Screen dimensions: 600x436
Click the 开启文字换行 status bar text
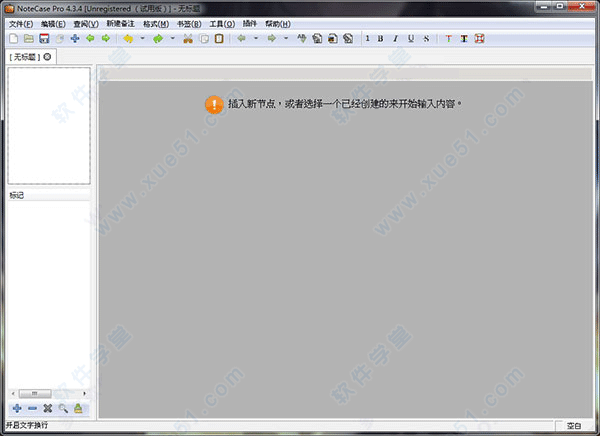pos(27,425)
